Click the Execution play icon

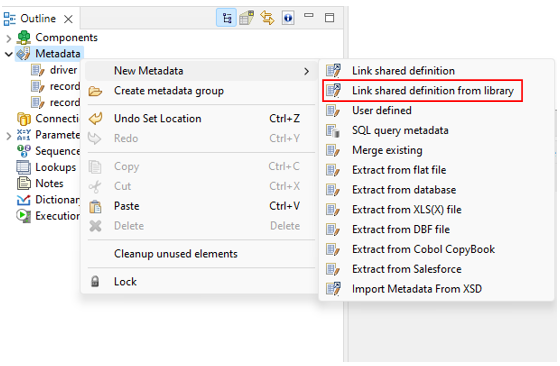pos(24,216)
